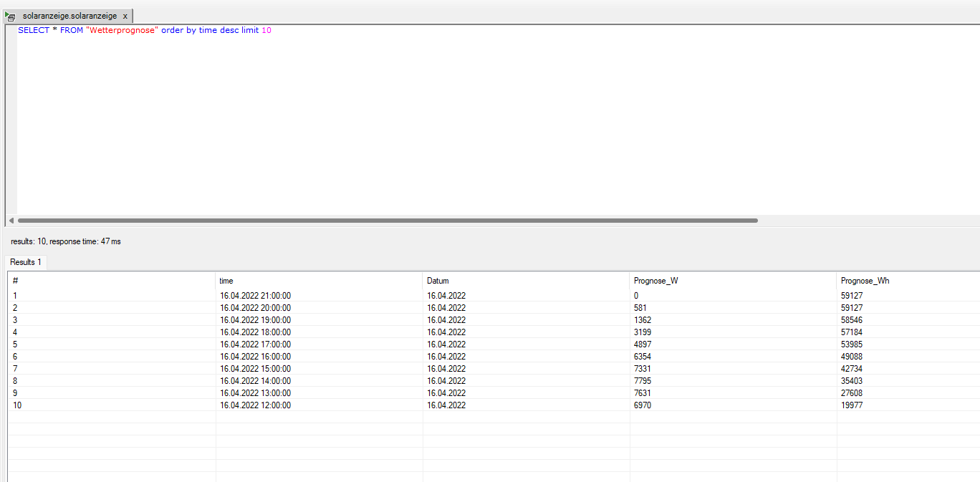Select the solaranzeige.solaranzeige tab

(x=69, y=16)
